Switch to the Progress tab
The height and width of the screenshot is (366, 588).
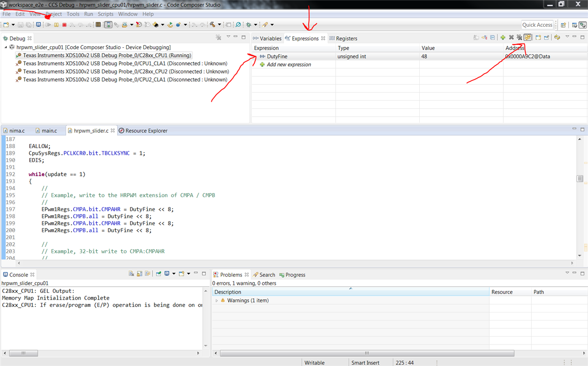(x=292, y=275)
